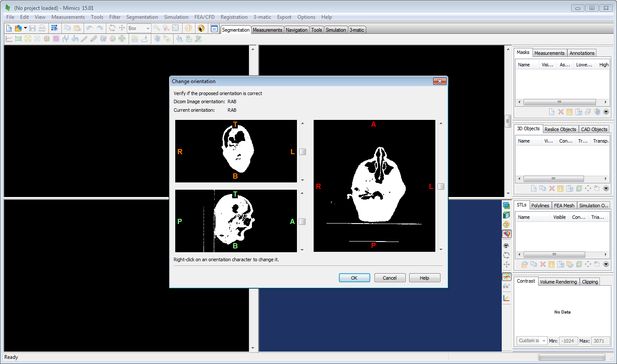Click the Max contrast value field
The width and height of the screenshot is (617, 364).
(600, 341)
